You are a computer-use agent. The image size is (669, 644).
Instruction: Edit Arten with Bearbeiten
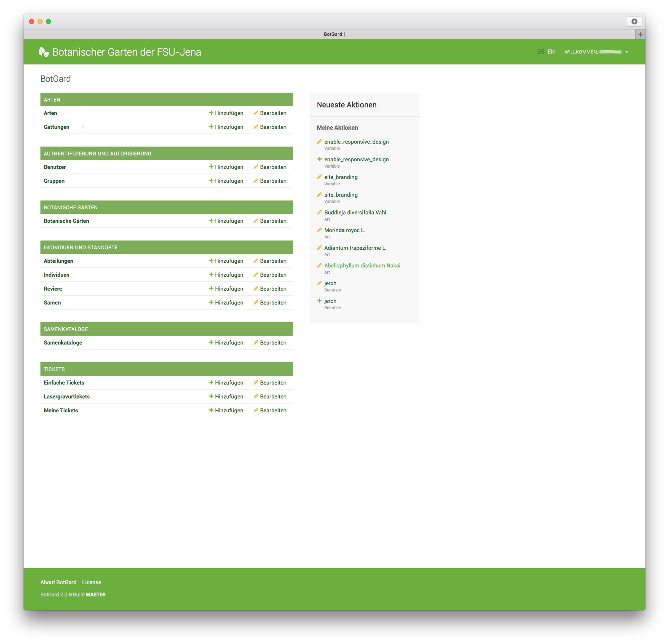point(270,113)
